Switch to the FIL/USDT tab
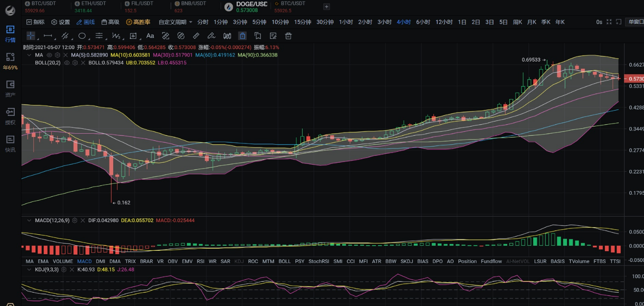The width and height of the screenshot is (644, 306). (x=140, y=7)
